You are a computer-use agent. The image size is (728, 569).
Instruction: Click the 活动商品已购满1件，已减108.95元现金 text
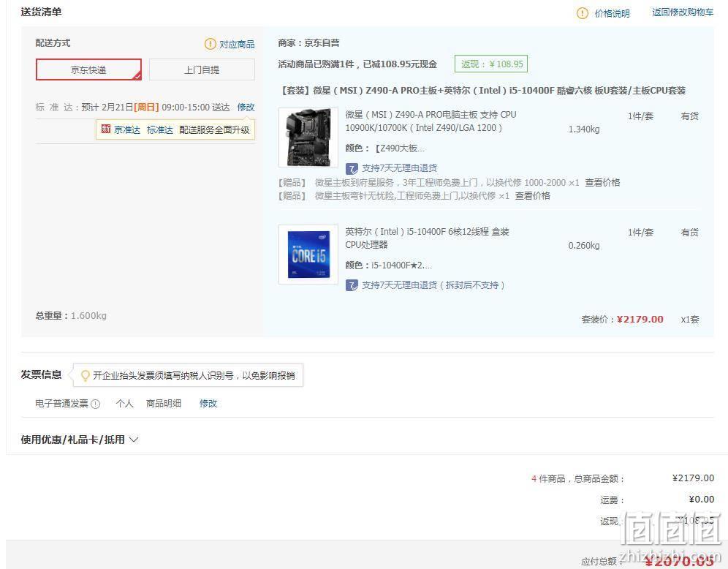coord(357,64)
